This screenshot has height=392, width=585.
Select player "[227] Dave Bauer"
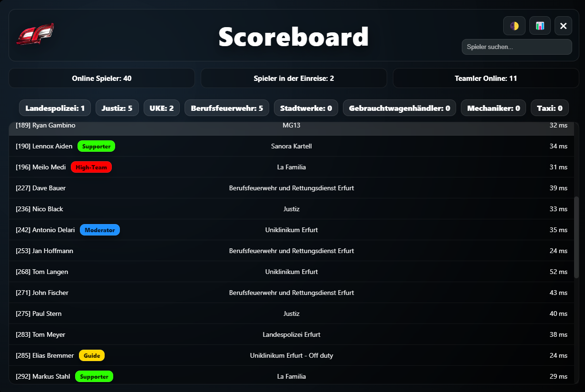[291, 188]
